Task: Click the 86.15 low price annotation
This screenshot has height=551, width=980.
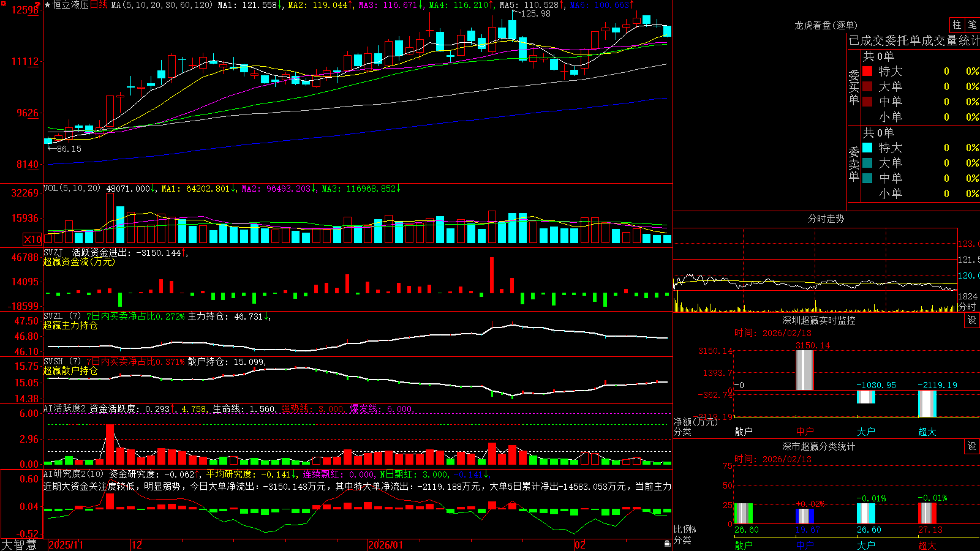Action: pyautogui.click(x=69, y=149)
